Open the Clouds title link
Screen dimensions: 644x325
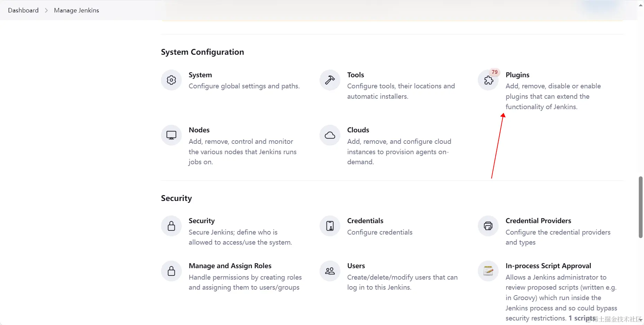tap(358, 130)
